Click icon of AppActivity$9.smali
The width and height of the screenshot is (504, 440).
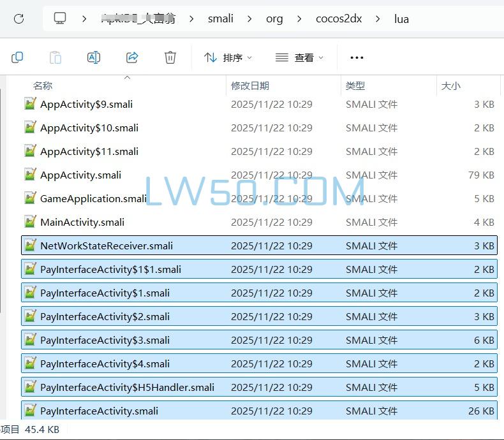click(30, 104)
